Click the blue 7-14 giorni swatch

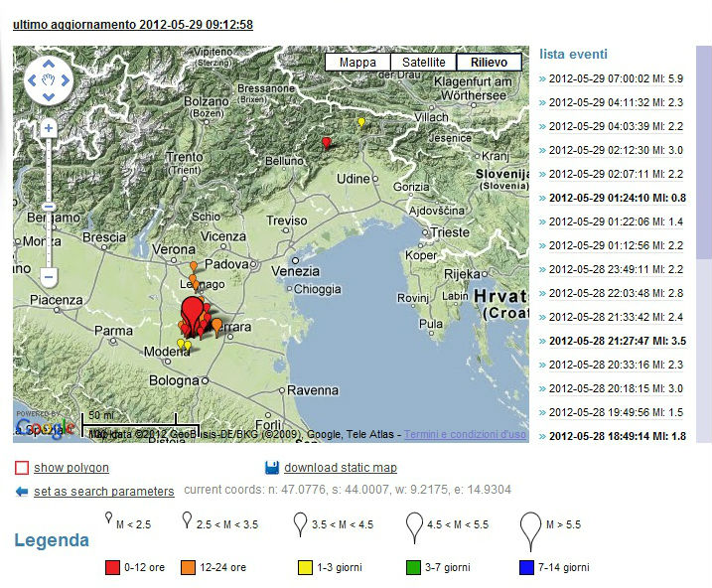526,567
